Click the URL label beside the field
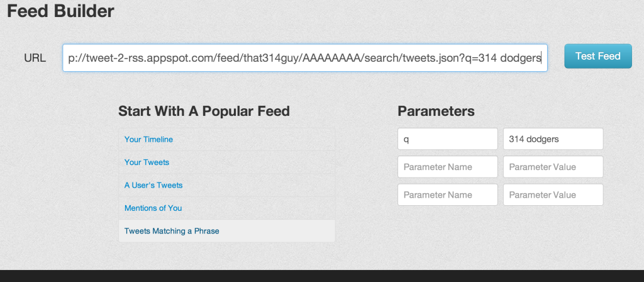644x282 pixels. point(35,58)
